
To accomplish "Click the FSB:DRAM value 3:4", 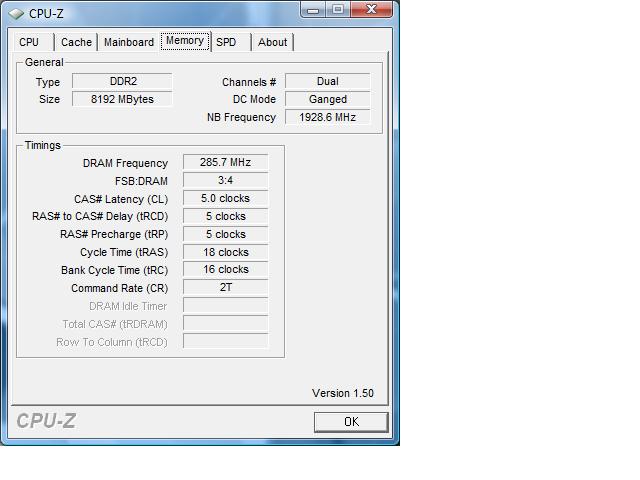I will pos(226,180).
